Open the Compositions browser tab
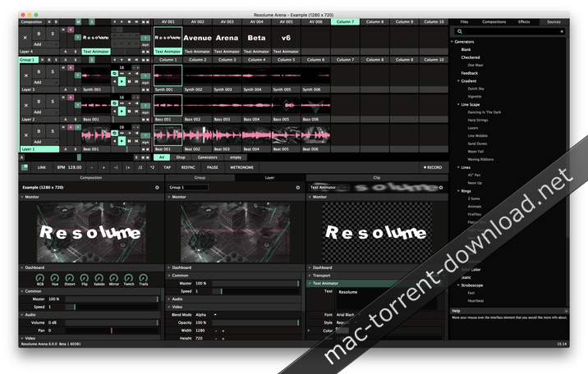The image size is (588, 374). click(x=494, y=22)
